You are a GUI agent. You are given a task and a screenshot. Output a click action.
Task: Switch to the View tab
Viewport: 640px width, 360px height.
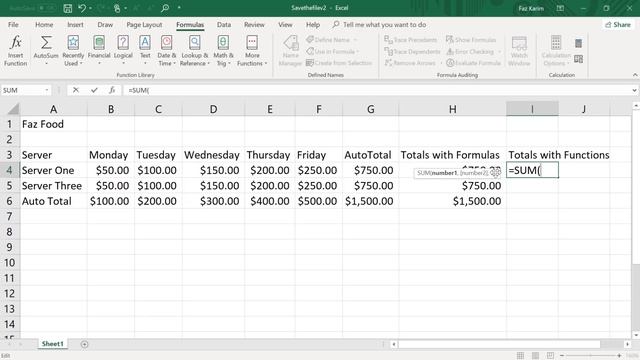(285, 24)
